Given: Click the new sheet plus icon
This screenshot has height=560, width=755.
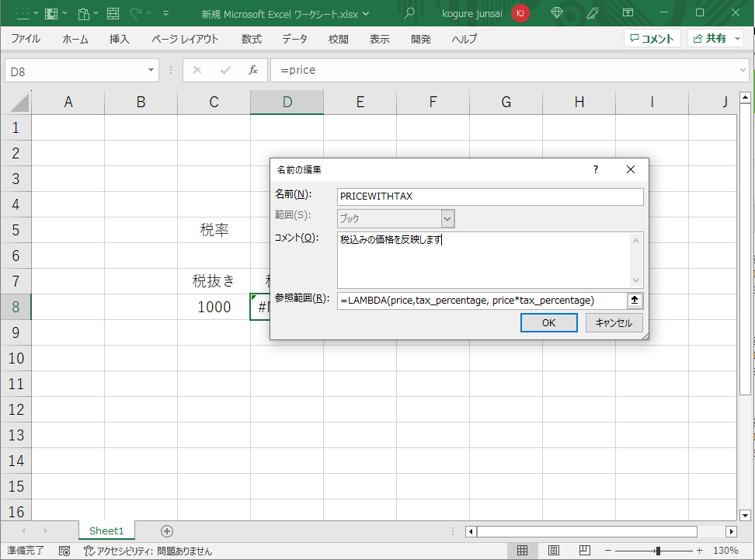Looking at the screenshot, I should tap(167, 531).
